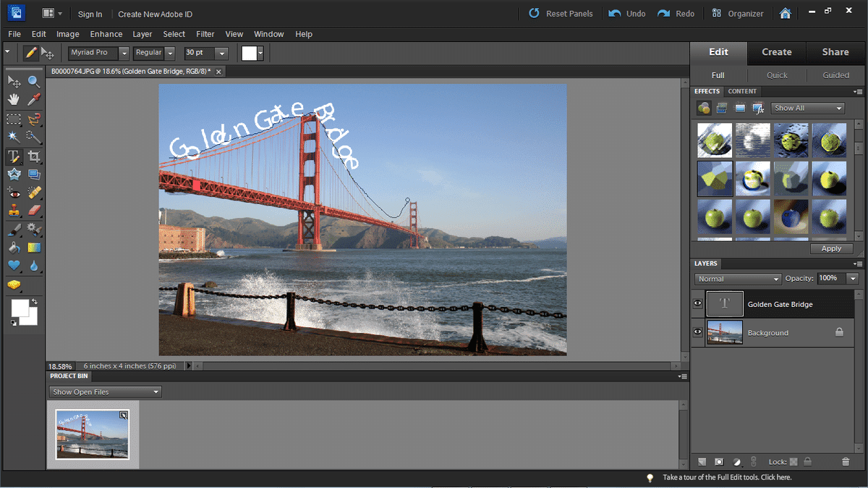Toggle the Background layer lock
Image resolution: width=868 pixels, height=488 pixels.
[839, 331]
